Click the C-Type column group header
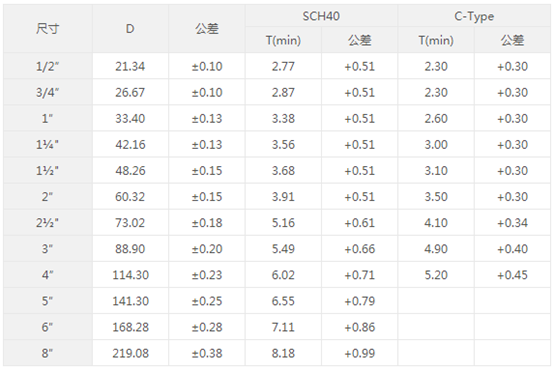 point(474,16)
